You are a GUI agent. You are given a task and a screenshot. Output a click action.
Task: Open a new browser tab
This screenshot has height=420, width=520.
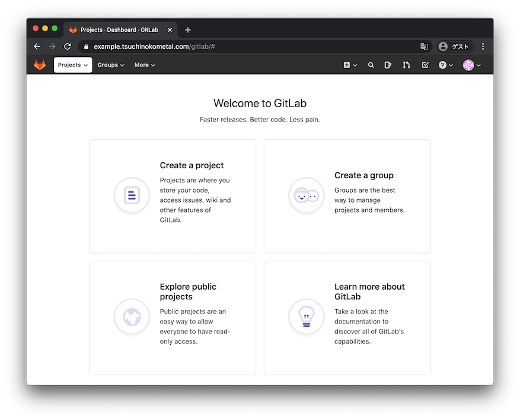(x=188, y=30)
